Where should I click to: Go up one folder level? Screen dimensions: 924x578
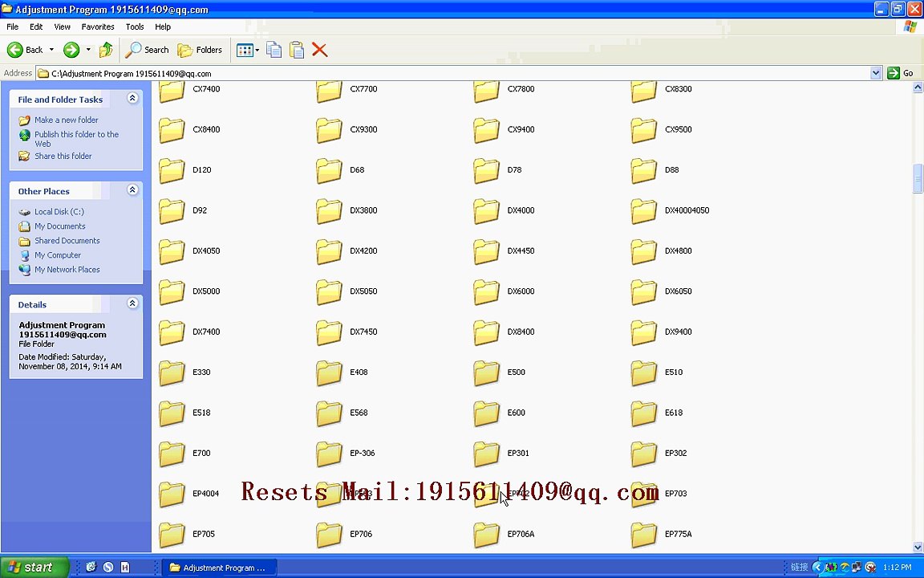tap(106, 50)
